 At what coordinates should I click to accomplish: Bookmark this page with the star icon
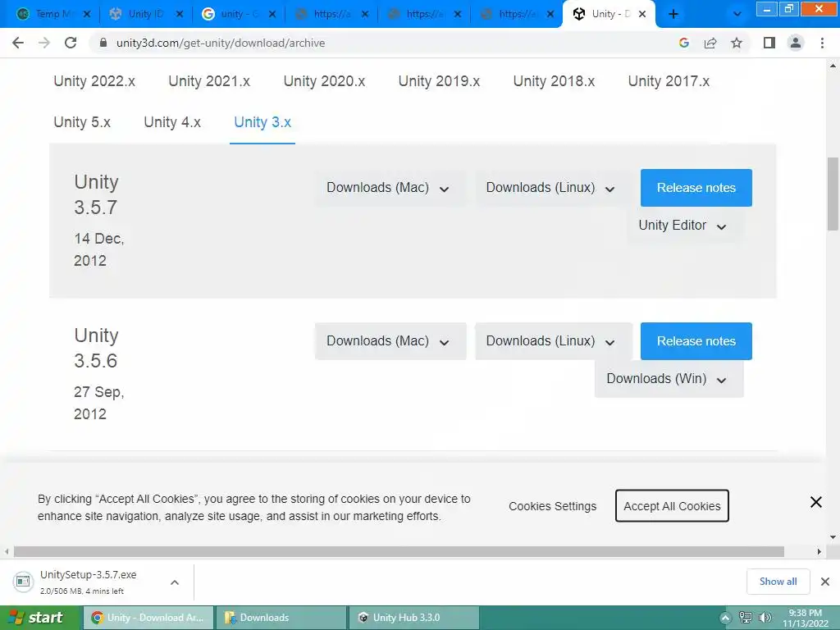(x=737, y=43)
